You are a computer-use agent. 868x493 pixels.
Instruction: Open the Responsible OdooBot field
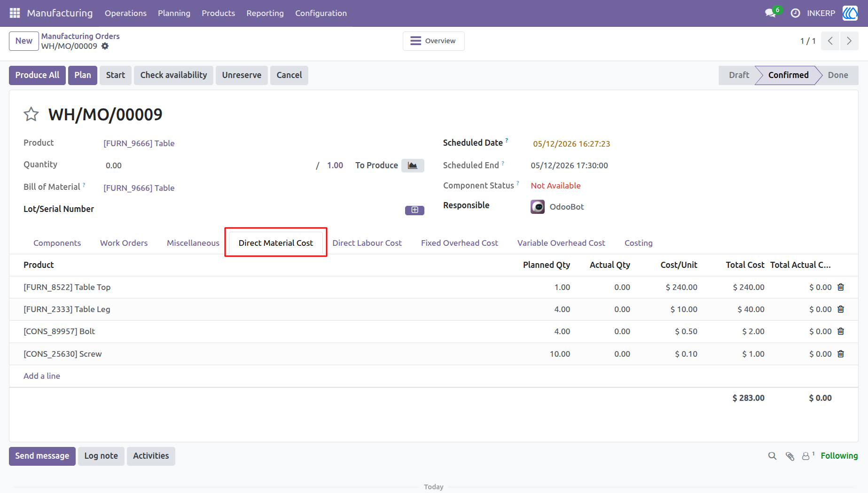[x=558, y=207]
